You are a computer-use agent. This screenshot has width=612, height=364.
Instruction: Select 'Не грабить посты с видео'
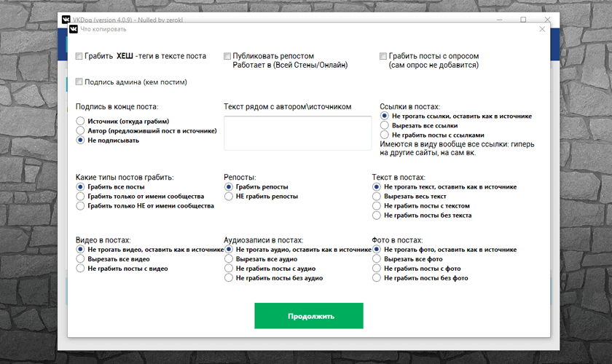point(80,269)
